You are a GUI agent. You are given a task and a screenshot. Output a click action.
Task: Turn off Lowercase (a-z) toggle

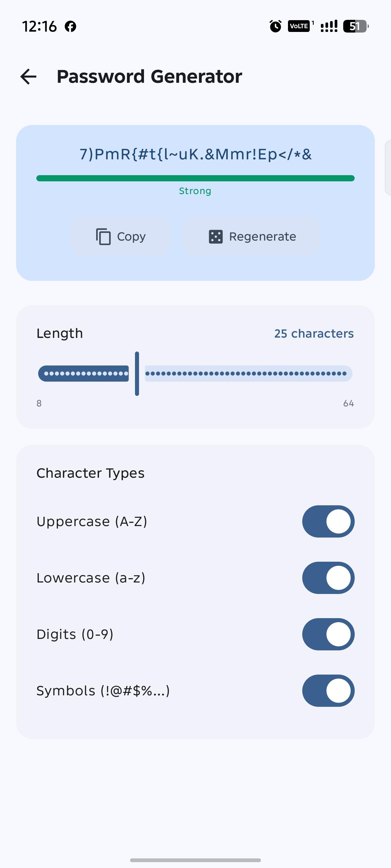pyautogui.click(x=328, y=578)
